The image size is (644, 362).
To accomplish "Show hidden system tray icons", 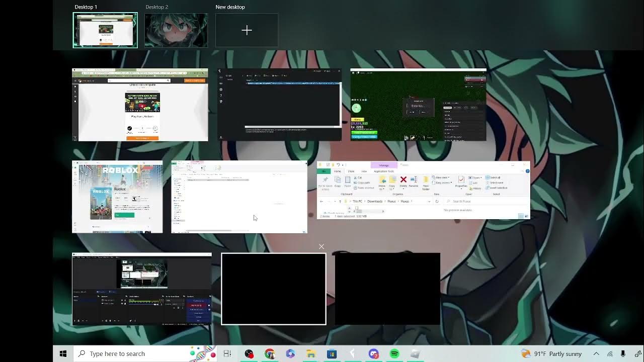I will pyautogui.click(x=596, y=353).
